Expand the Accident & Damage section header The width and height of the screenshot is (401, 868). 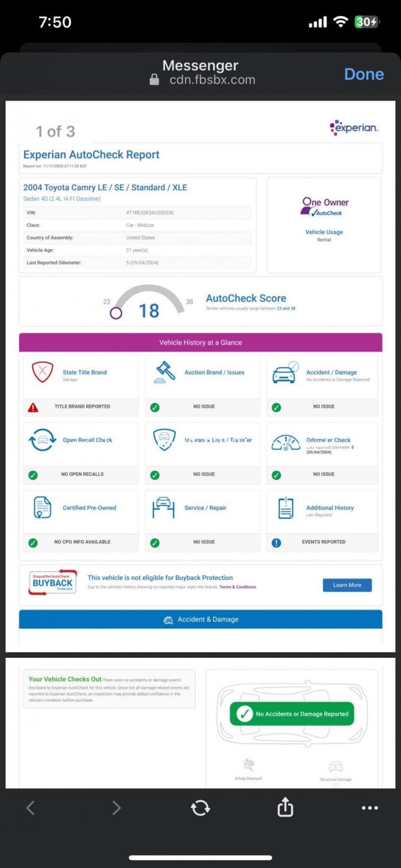(200, 619)
